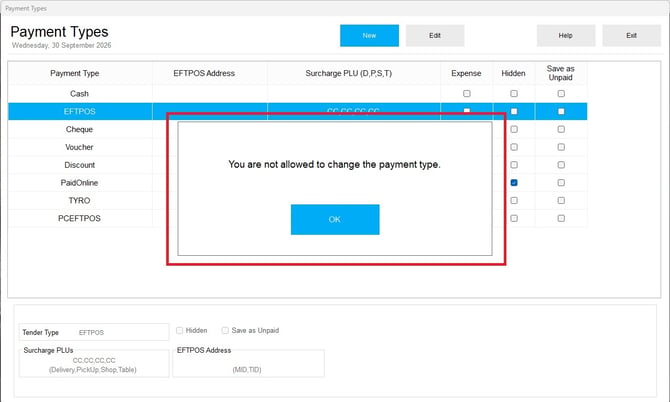Screen dimensions: 670x402
Task: Toggle Hidden checkbox in tender details
Action: (x=179, y=331)
